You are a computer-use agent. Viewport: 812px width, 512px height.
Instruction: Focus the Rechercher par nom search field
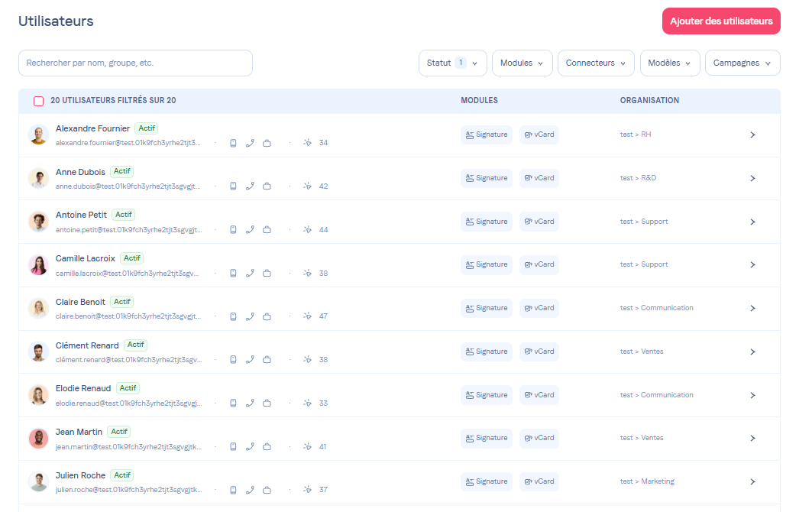pos(135,63)
